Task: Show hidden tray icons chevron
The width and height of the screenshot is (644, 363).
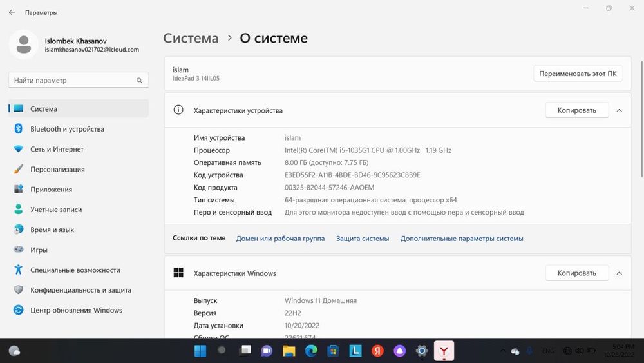Action: [502, 351]
